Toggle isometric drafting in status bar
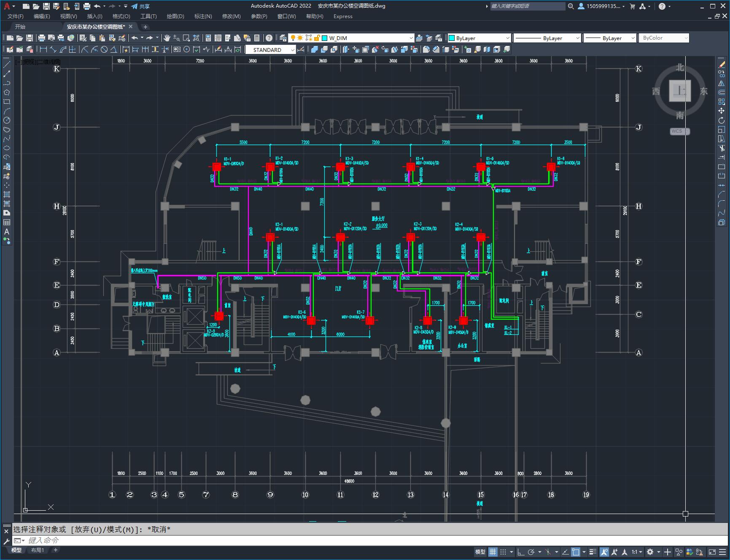730x560 pixels. [548, 552]
